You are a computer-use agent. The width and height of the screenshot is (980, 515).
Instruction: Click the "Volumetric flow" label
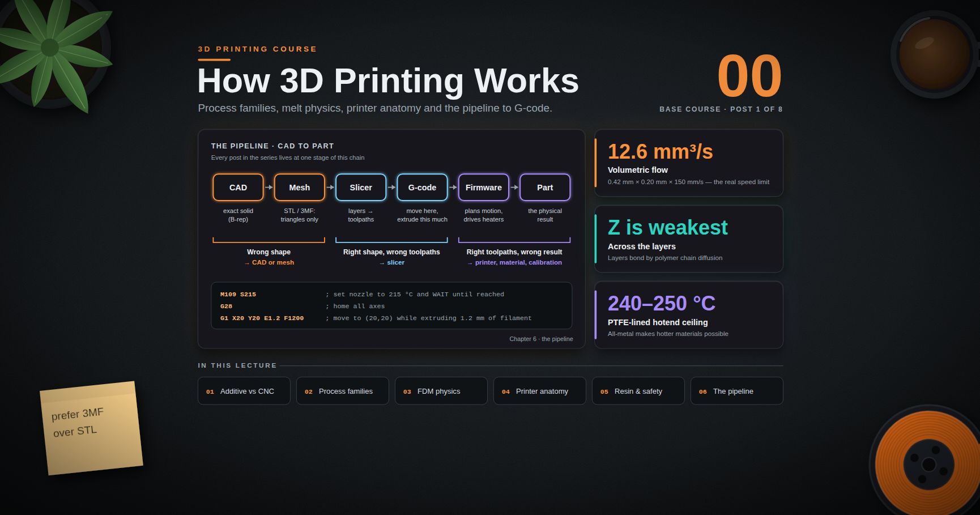point(638,170)
